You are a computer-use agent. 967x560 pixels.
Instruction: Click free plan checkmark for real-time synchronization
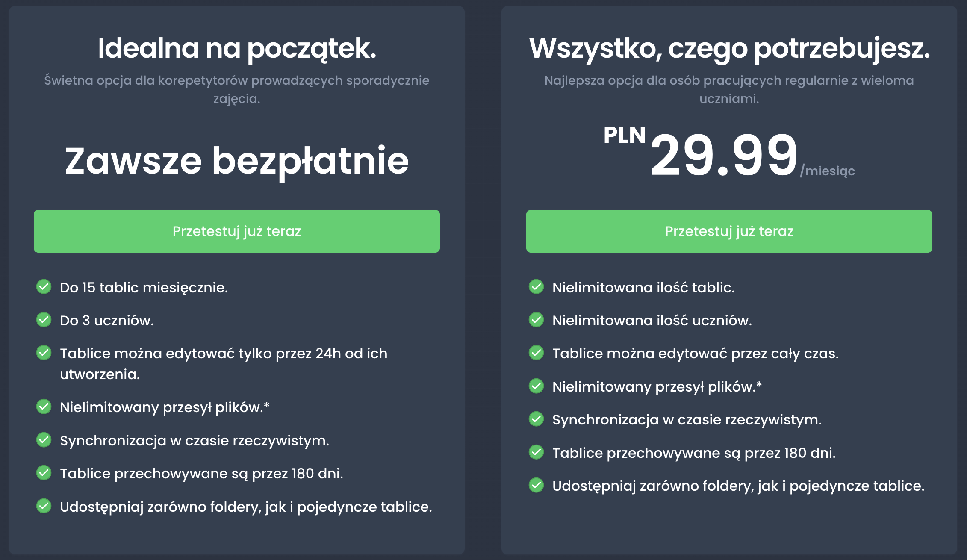(x=44, y=439)
